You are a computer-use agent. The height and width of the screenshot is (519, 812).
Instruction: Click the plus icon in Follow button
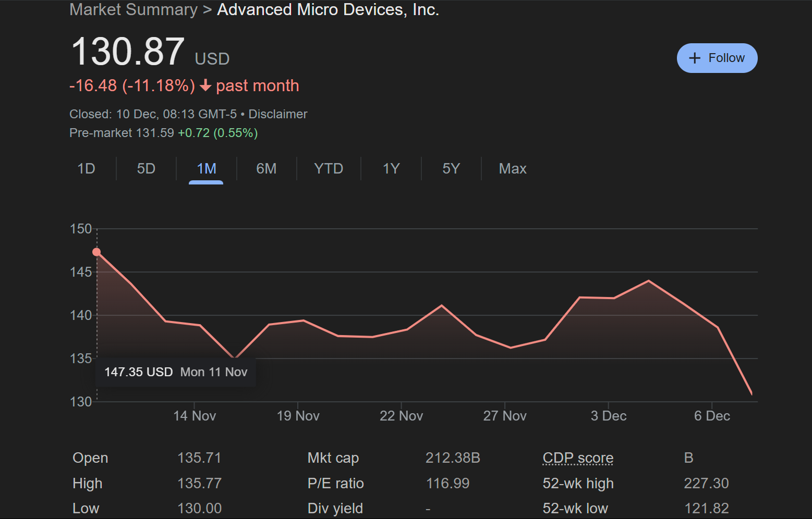694,58
